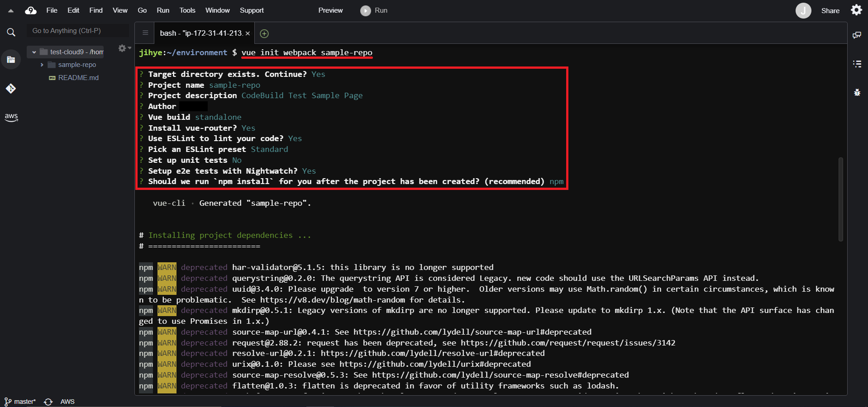Open the AWS Toolkit panel
868x407 pixels.
(11, 117)
